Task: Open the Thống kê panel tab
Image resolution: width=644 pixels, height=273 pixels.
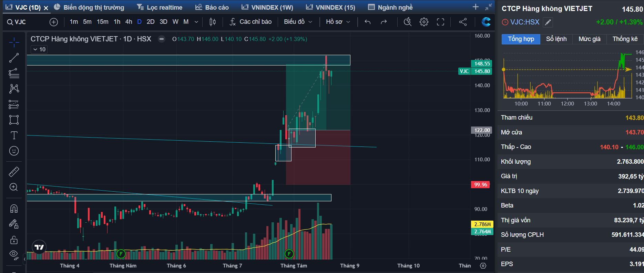Action: coord(625,39)
